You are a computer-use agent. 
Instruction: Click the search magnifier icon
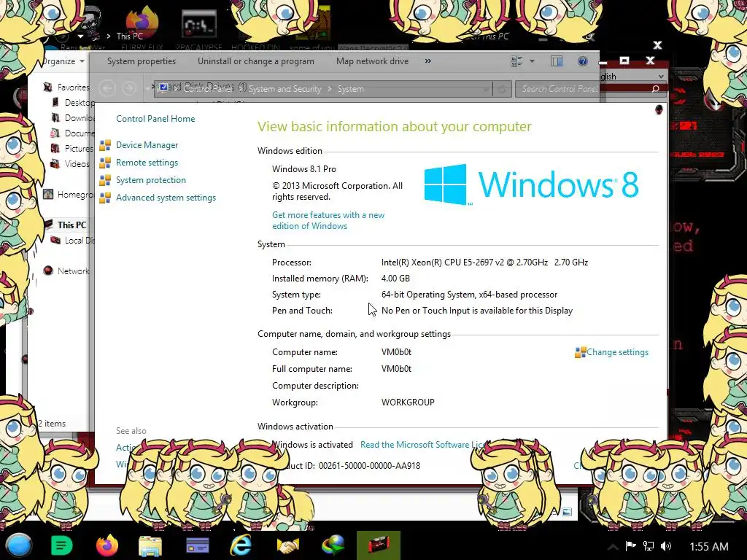tap(655, 89)
